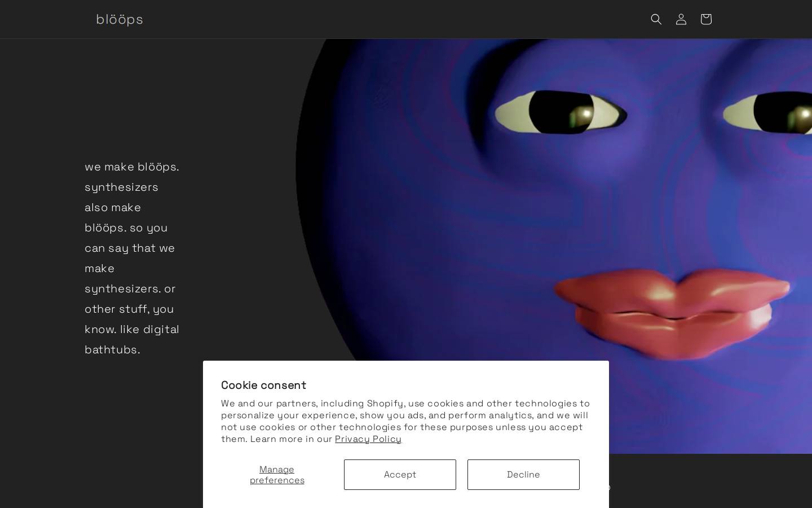Screen dimensions: 812x508
Task: Open the account login icon
Action: 681,19
